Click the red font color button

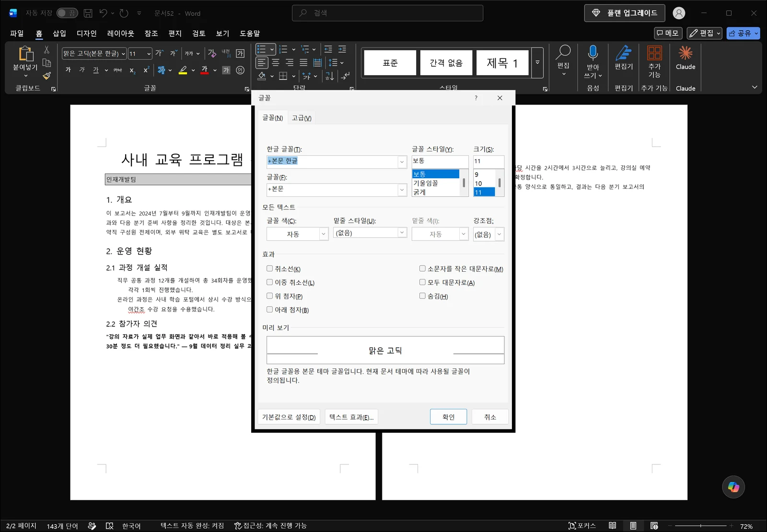click(x=205, y=70)
